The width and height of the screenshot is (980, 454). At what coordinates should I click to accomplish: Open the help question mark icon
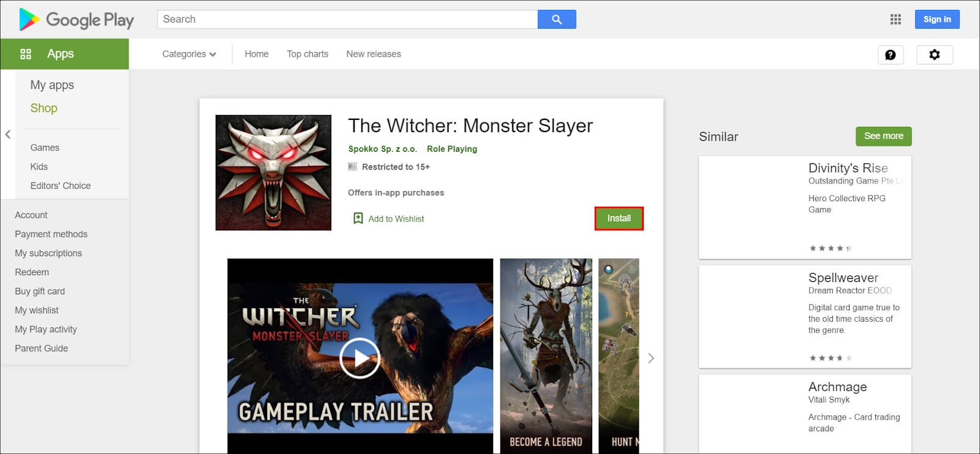coord(891,54)
